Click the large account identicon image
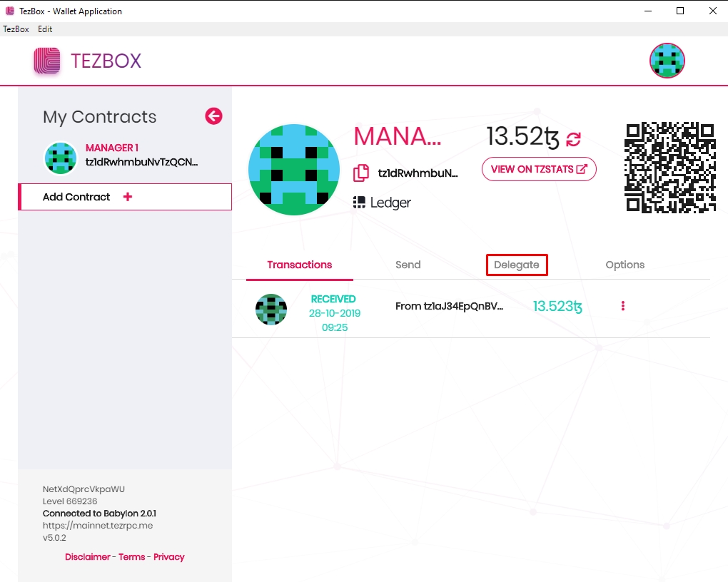728x582 pixels. (x=294, y=170)
